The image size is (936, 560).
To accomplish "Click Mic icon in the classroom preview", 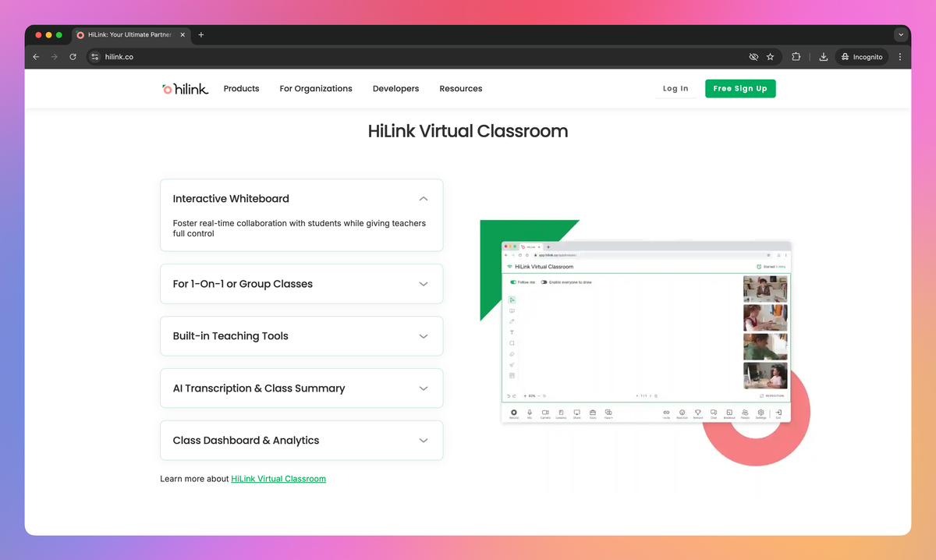I will coord(530,413).
